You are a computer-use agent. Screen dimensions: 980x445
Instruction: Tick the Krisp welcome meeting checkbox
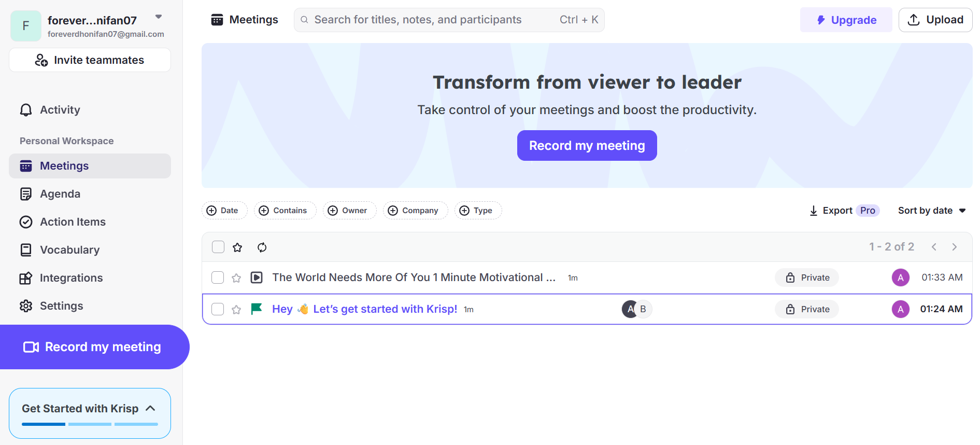218,309
